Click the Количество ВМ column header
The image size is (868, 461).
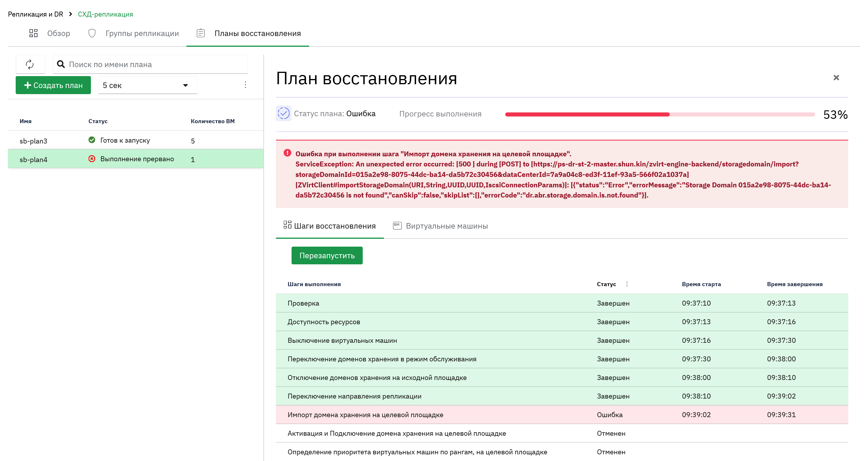coord(213,121)
